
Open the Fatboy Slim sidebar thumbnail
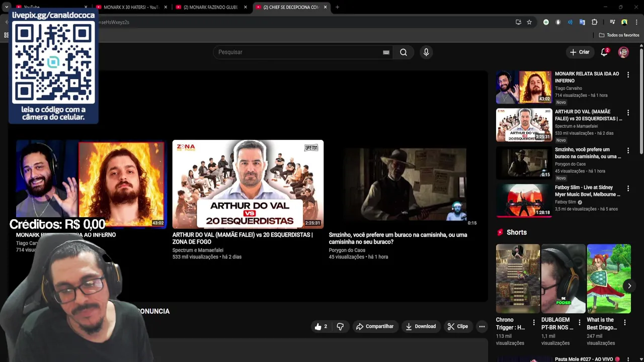[524, 201]
